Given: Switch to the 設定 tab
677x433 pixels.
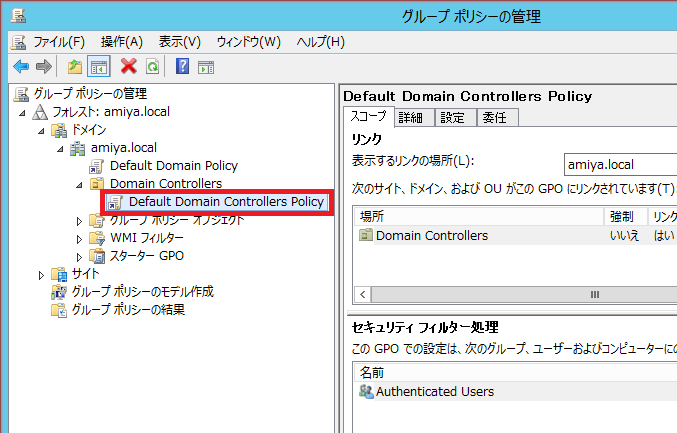Looking at the screenshot, I should click(x=456, y=117).
